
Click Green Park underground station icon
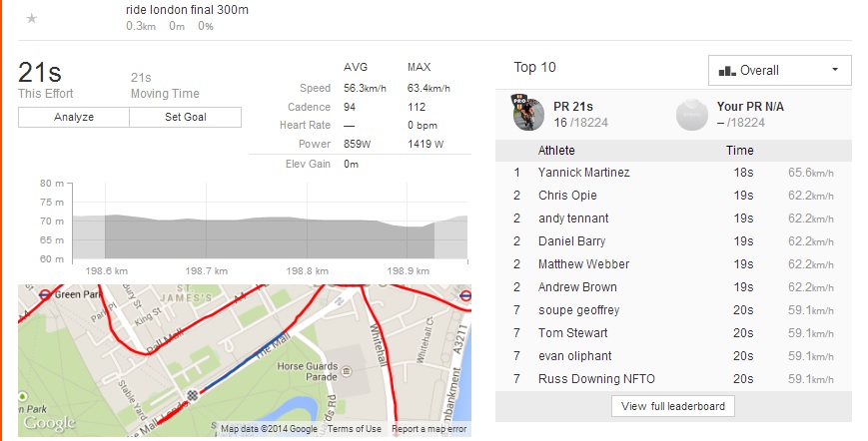tap(45, 294)
